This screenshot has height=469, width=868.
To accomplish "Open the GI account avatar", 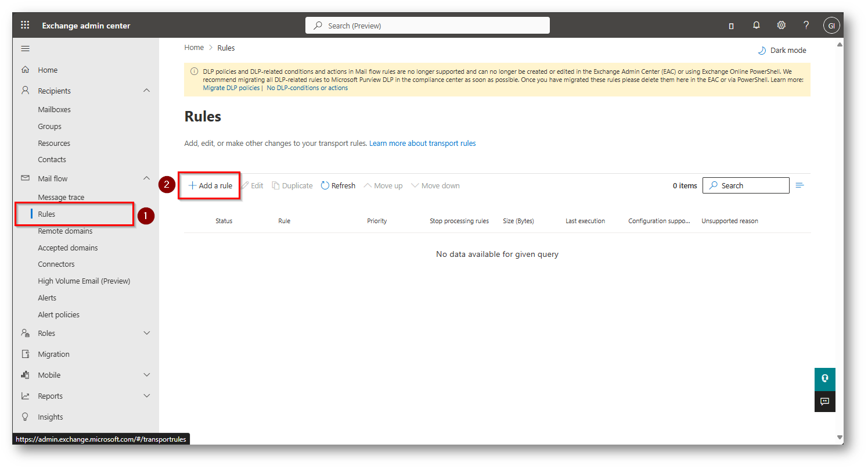I will coord(831,26).
